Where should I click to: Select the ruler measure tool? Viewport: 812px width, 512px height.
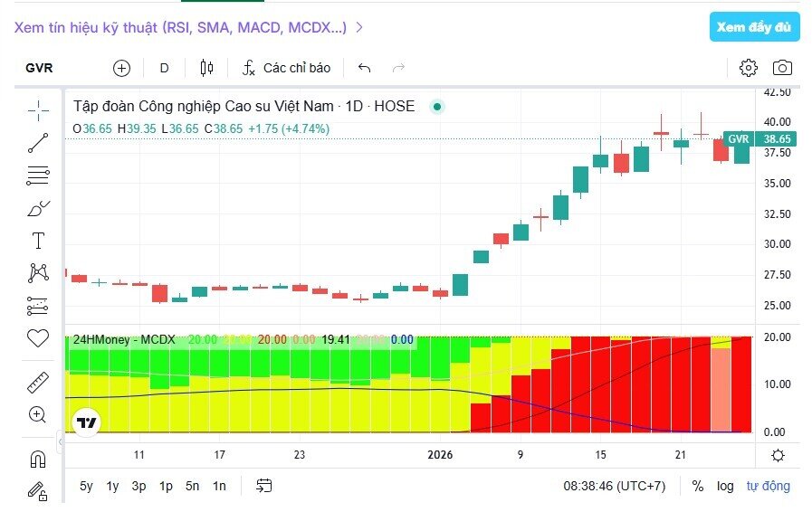tap(38, 382)
